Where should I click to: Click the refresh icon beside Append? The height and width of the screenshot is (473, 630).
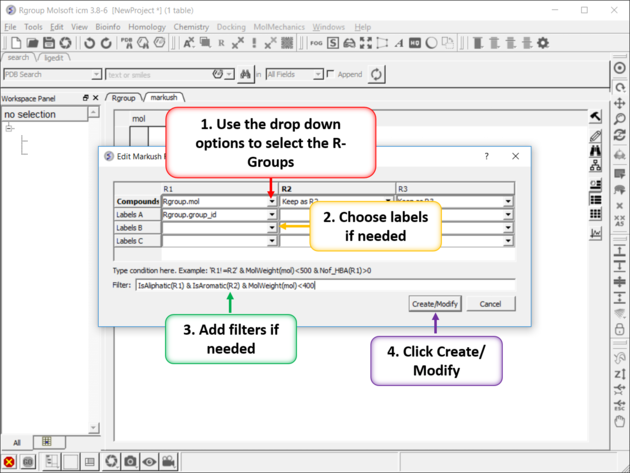(x=376, y=74)
